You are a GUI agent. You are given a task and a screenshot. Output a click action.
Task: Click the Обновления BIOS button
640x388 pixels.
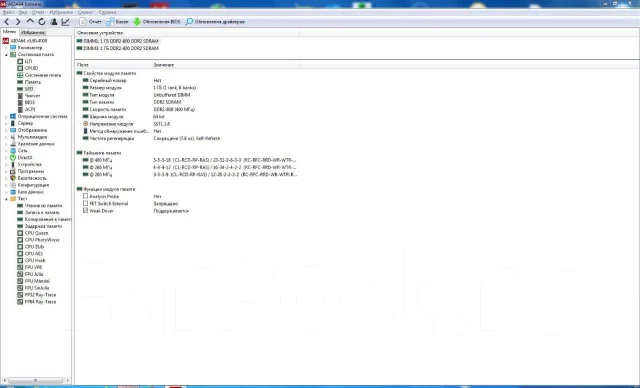point(157,22)
